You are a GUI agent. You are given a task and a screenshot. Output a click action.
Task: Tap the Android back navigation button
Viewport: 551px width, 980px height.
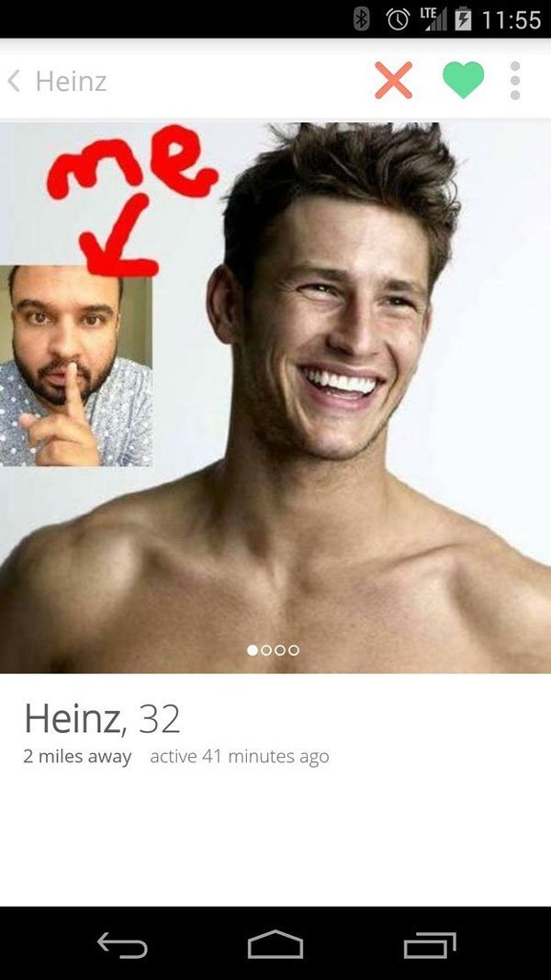(x=122, y=944)
